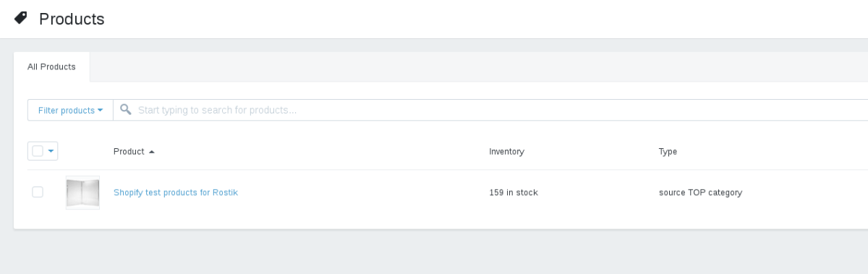
Task: Click the Inventory column header
Action: click(506, 152)
